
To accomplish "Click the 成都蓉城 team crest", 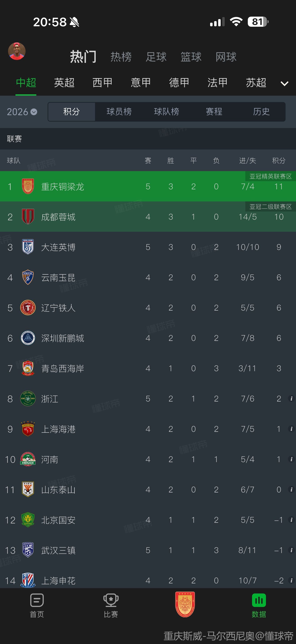I will (28, 216).
